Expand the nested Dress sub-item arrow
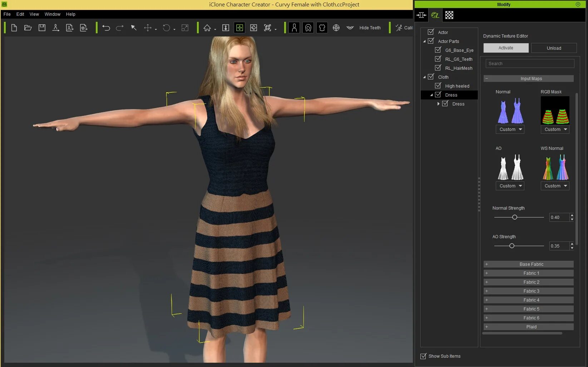The image size is (588, 367). 439,104
